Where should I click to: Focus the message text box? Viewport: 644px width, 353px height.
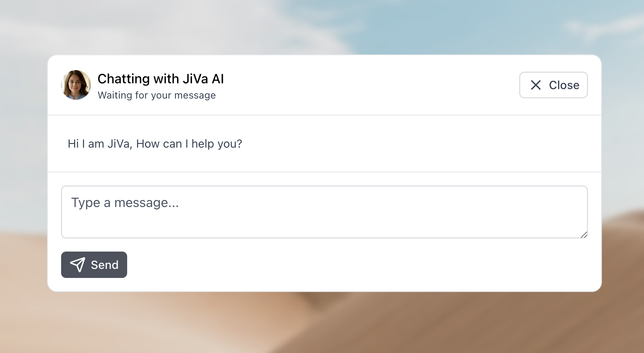pos(324,212)
